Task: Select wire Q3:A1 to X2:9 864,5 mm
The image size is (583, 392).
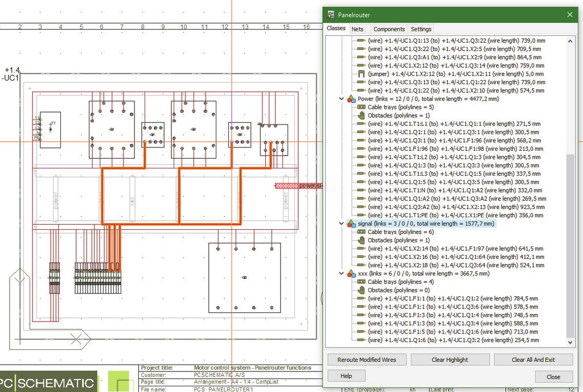Action: (x=455, y=57)
